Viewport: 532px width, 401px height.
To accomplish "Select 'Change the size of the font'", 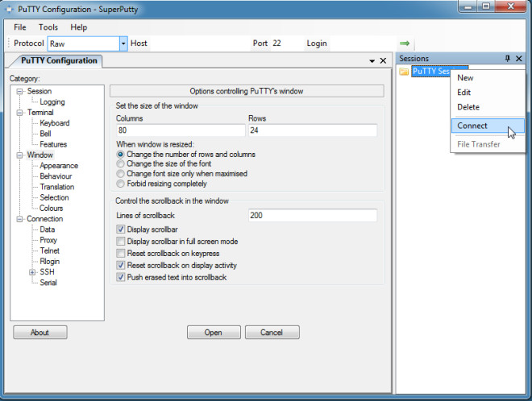I will (120, 164).
